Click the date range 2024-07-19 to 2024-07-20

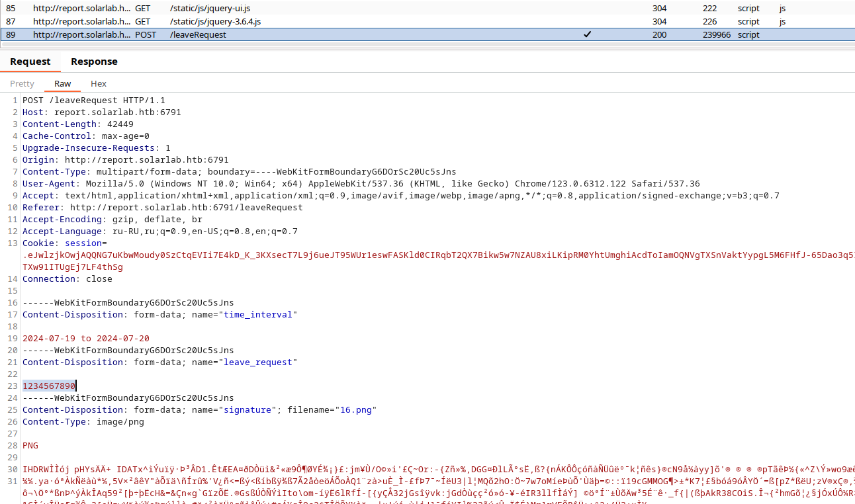point(86,339)
